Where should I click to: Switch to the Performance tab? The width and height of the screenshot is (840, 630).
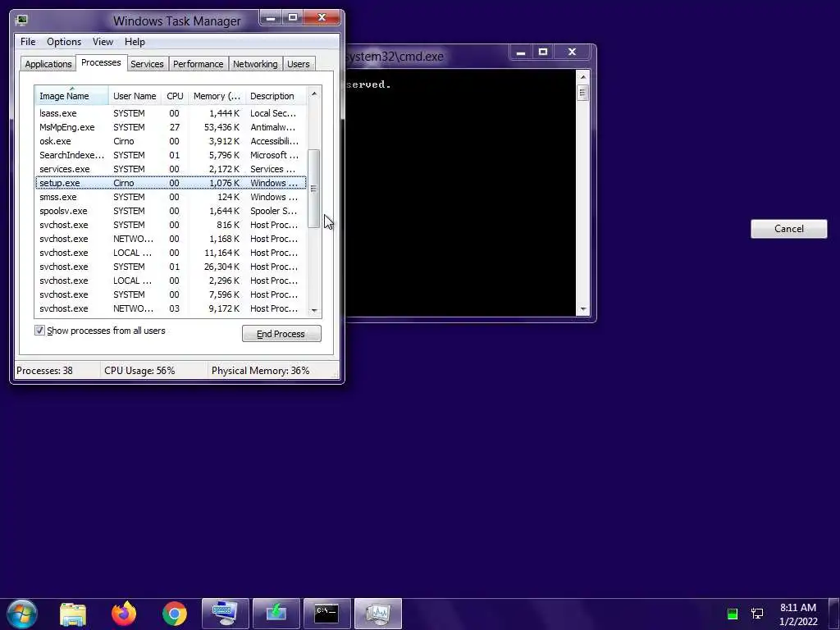[199, 64]
